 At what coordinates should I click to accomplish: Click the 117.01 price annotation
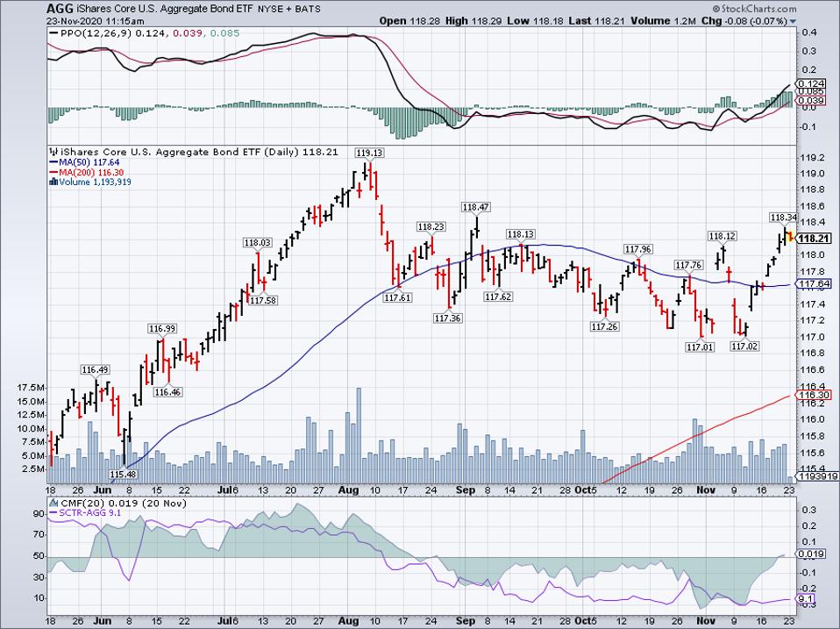click(x=701, y=347)
